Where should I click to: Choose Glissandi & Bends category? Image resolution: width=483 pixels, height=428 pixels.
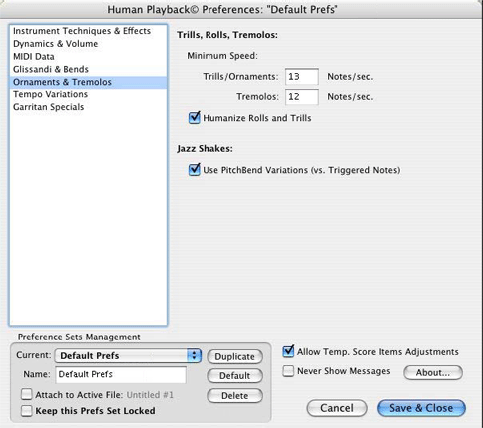point(88,69)
